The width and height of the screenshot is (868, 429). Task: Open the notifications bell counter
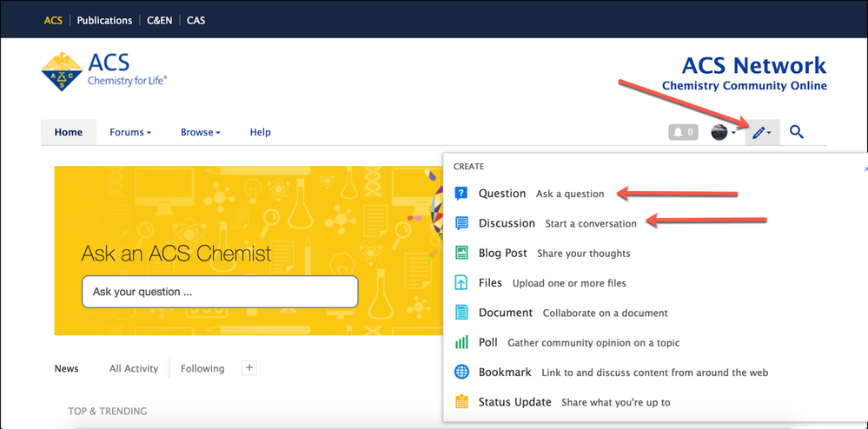coord(682,132)
